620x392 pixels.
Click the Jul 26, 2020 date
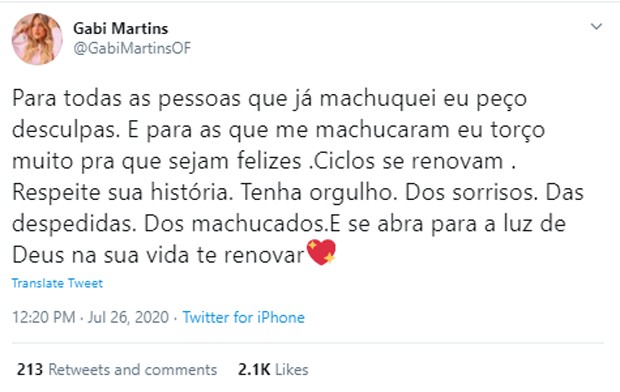coord(128,317)
